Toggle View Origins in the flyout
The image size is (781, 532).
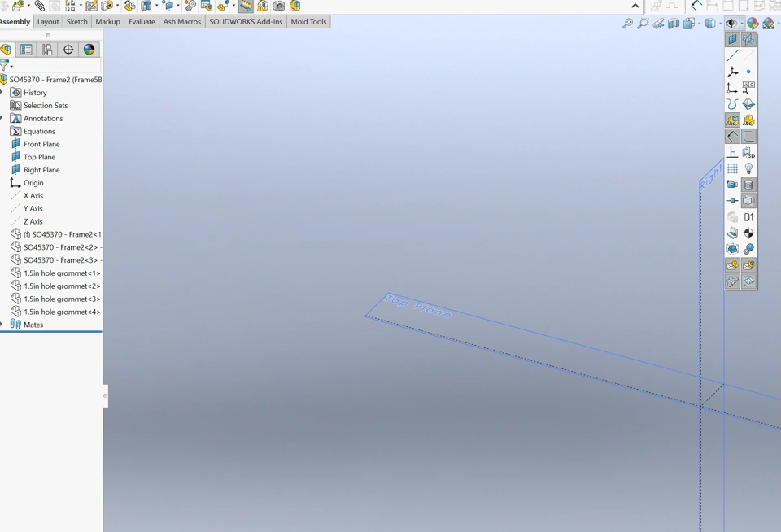pos(733,88)
